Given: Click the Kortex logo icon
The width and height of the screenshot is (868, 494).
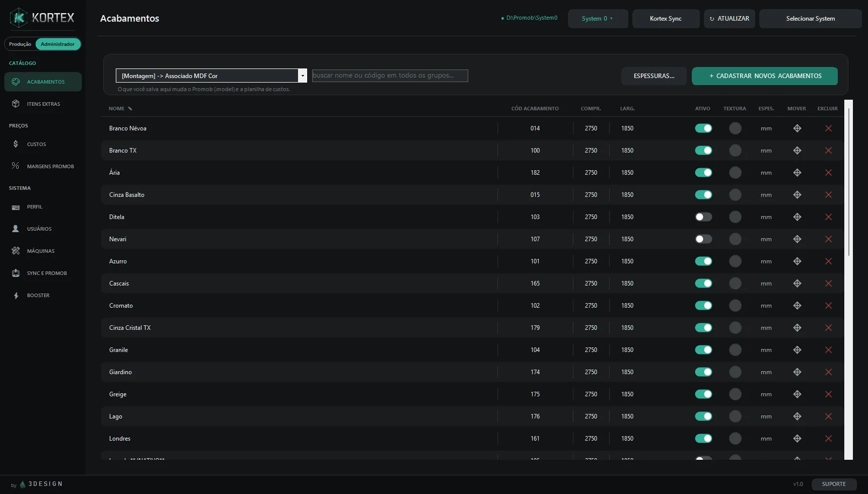Looking at the screenshot, I should click(x=19, y=18).
